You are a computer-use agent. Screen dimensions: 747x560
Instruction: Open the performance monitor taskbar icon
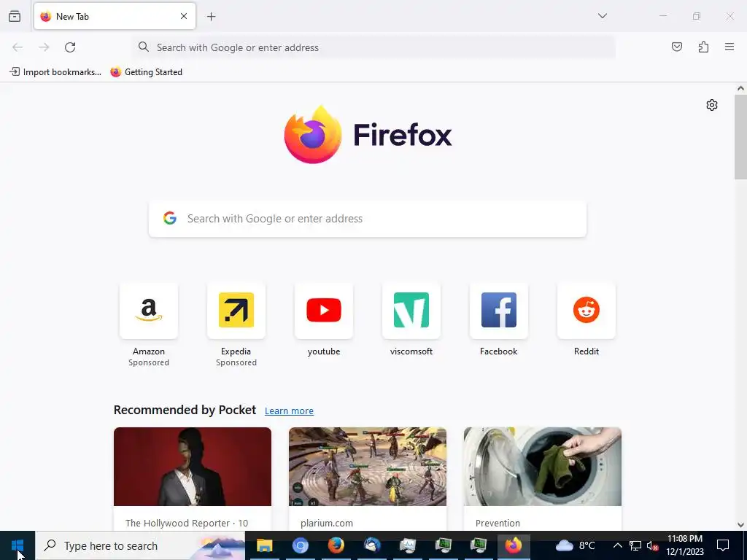[407, 545]
